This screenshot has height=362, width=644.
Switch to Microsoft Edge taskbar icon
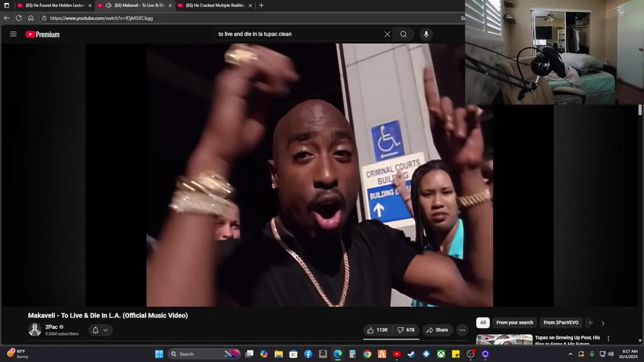(x=338, y=354)
